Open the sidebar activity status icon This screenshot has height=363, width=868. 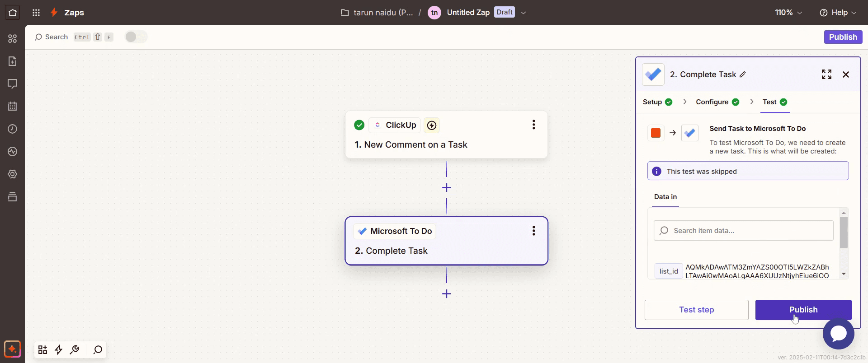coord(13,151)
